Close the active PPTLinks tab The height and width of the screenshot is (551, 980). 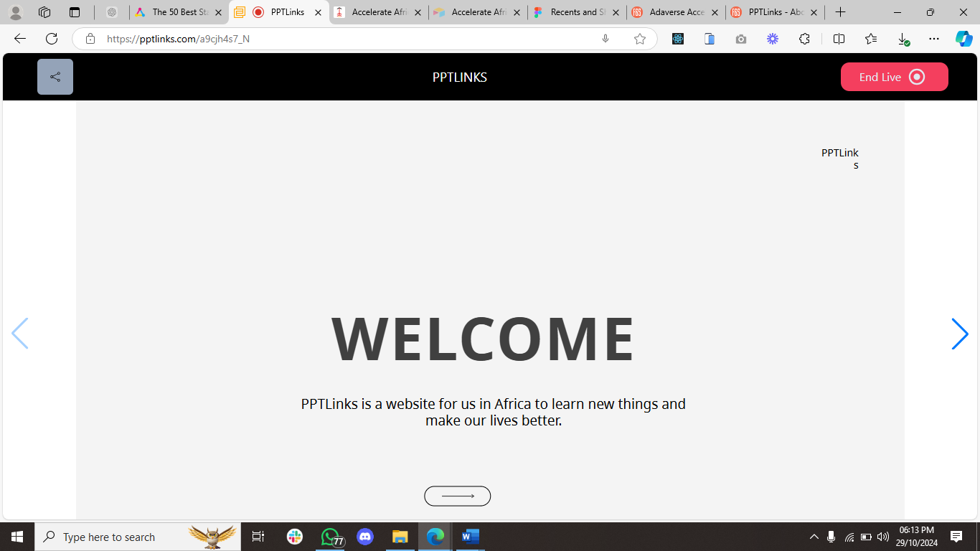319,12
